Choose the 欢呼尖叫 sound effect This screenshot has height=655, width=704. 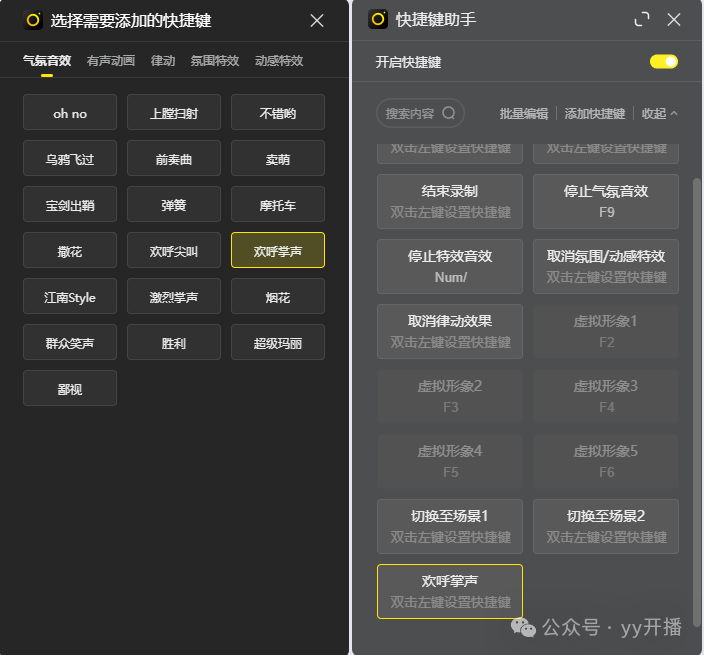(174, 251)
